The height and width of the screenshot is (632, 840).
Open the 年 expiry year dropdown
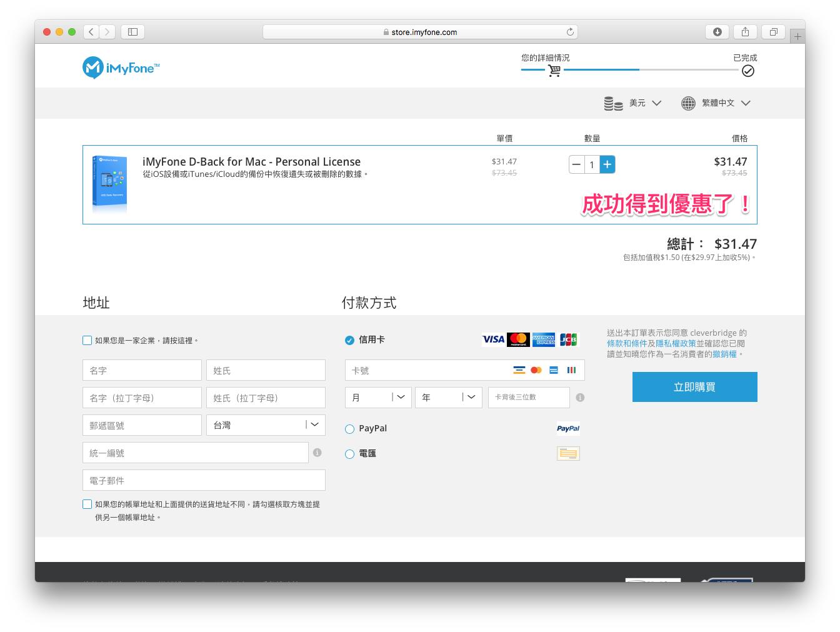coord(449,398)
